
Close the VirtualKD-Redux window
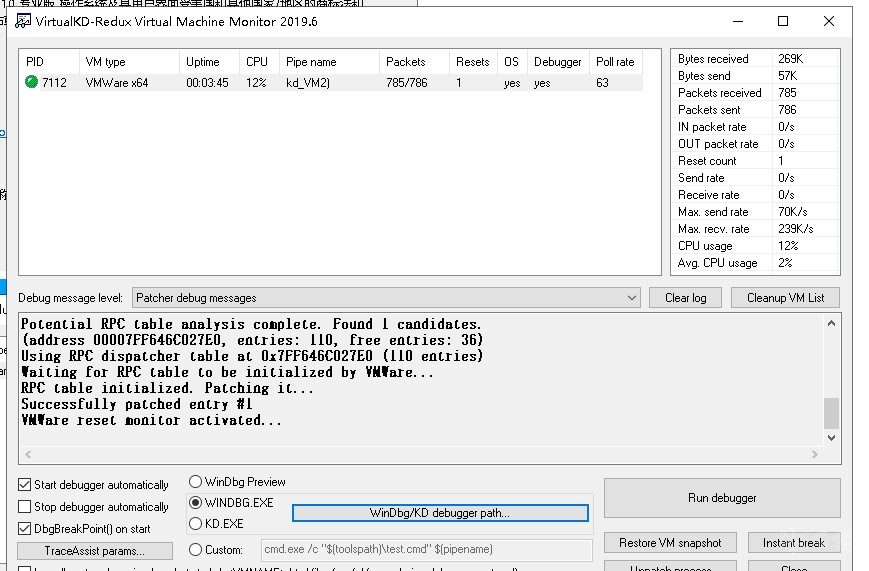click(829, 22)
